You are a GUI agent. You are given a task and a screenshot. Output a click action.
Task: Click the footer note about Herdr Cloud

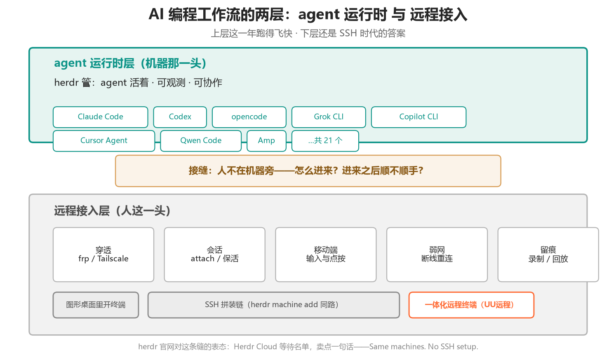[x=308, y=347]
